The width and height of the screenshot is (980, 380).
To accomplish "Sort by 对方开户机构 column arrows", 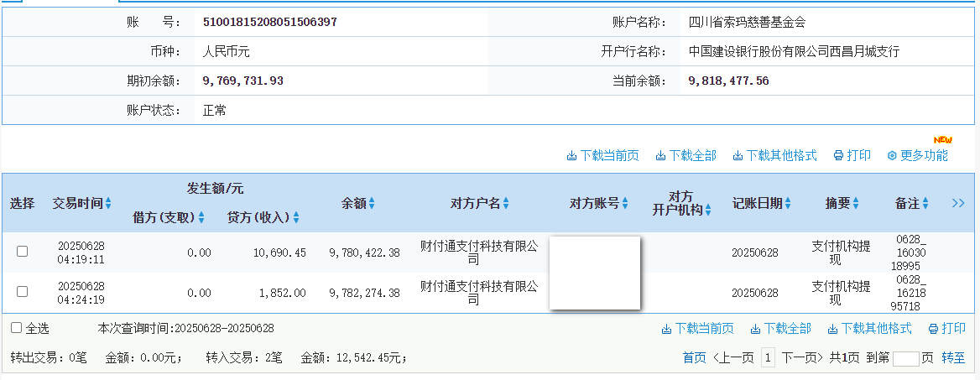I will (x=708, y=211).
